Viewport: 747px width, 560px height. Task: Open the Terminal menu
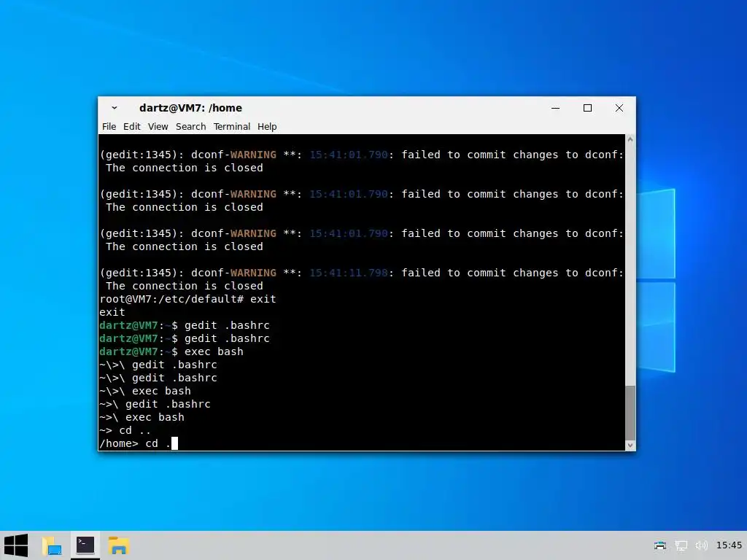pos(231,127)
